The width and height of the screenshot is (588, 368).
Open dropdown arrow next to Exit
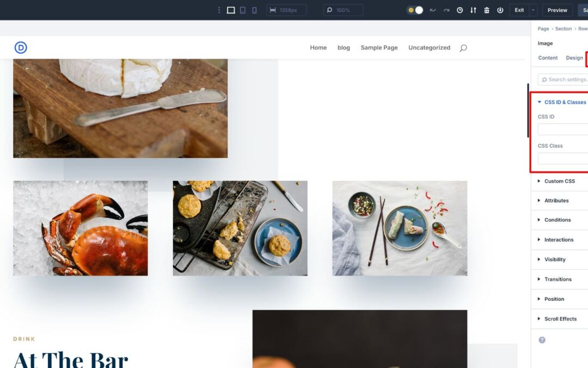(x=533, y=10)
